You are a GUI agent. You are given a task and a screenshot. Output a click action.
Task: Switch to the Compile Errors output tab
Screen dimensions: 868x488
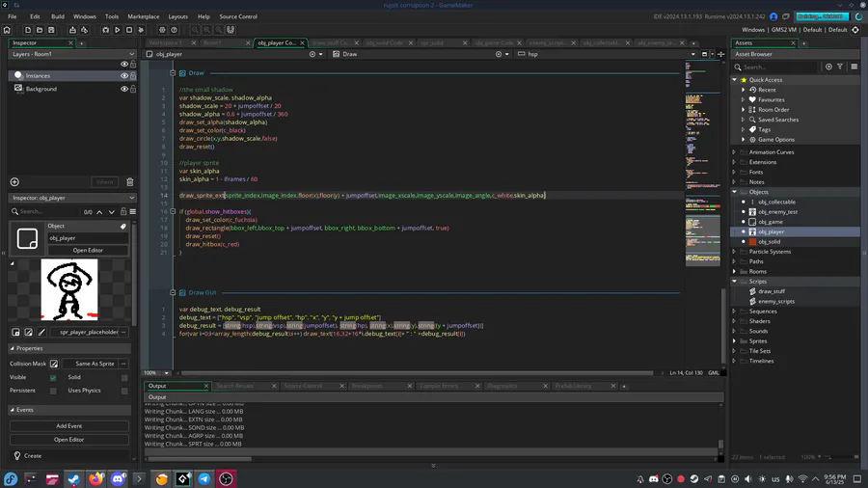[439, 386]
